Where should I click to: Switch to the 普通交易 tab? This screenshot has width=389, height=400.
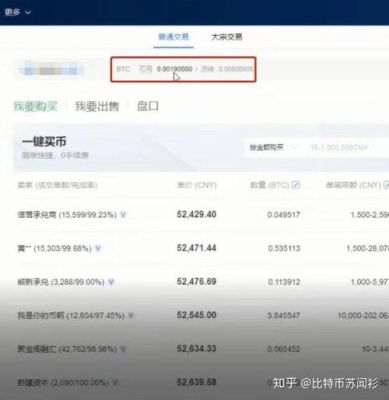click(x=174, y=37)
